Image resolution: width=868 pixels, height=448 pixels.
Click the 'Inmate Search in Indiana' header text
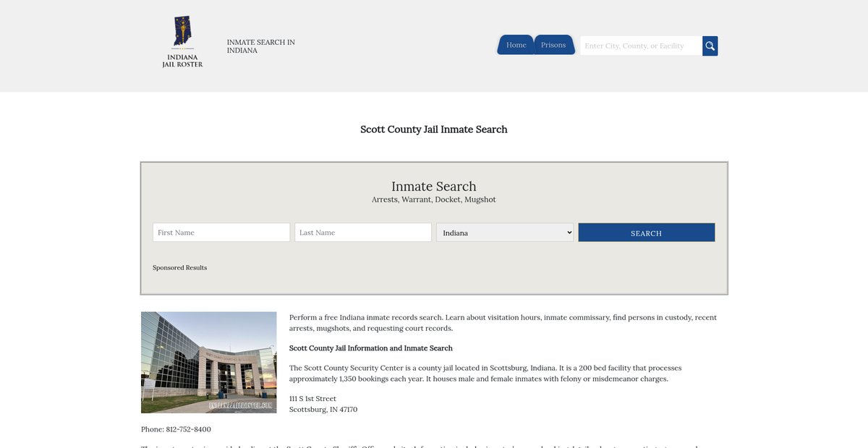(x=260, y=46)
